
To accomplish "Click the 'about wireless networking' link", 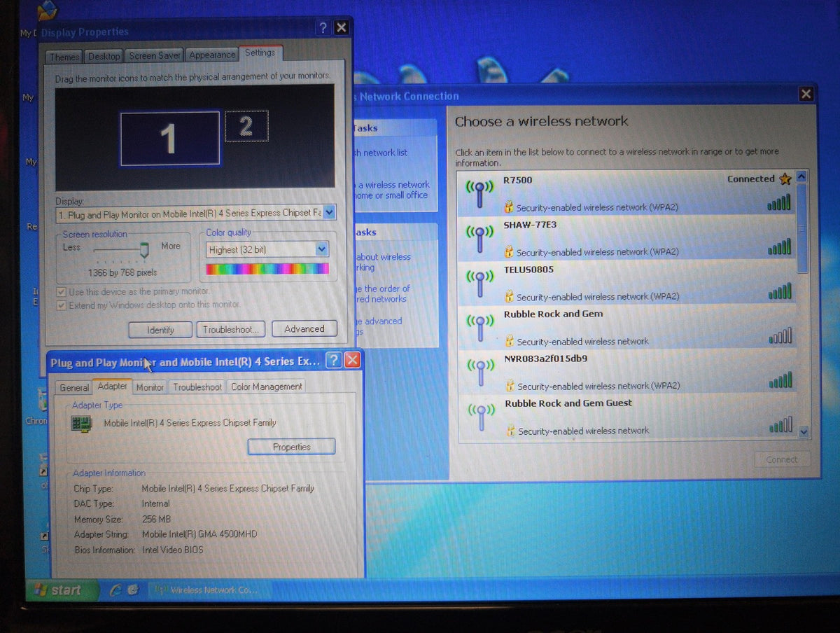I will coord(383,262).
